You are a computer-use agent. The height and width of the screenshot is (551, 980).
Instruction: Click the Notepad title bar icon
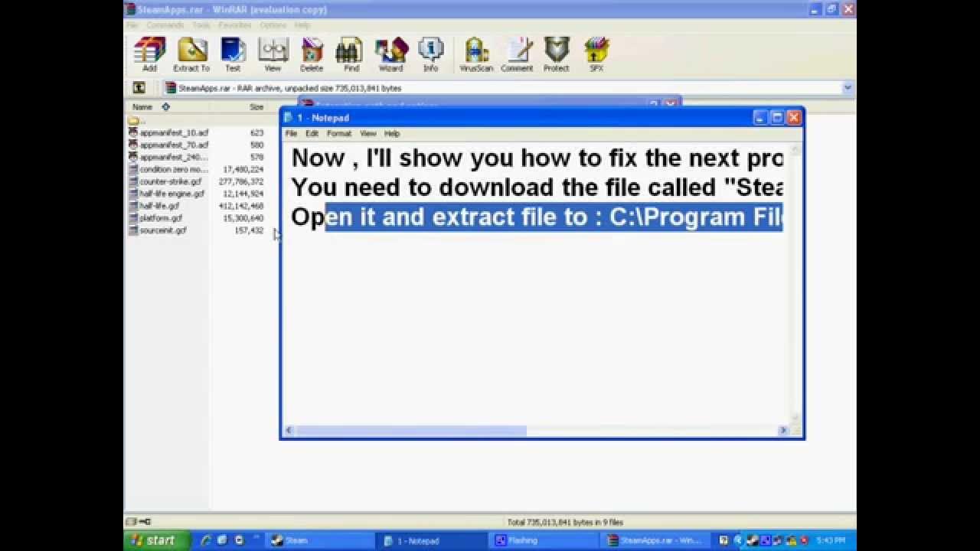pyautogui.click(x=289, y=118)
